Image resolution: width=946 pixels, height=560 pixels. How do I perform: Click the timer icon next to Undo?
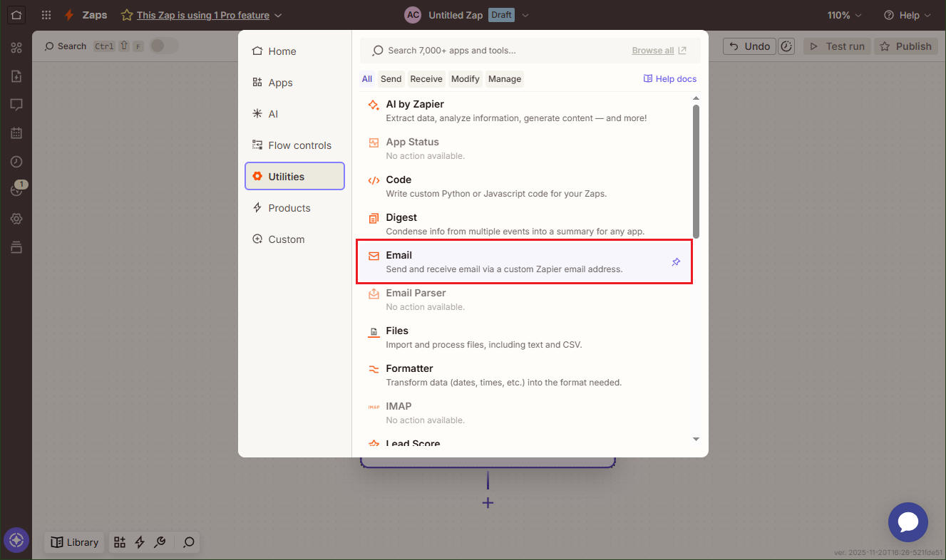click(786, 46)
